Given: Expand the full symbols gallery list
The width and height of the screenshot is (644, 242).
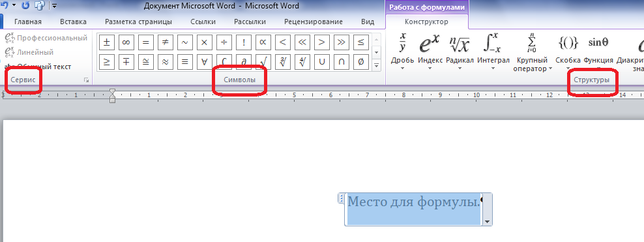Looking at the screenshot, I should [376, 65].
